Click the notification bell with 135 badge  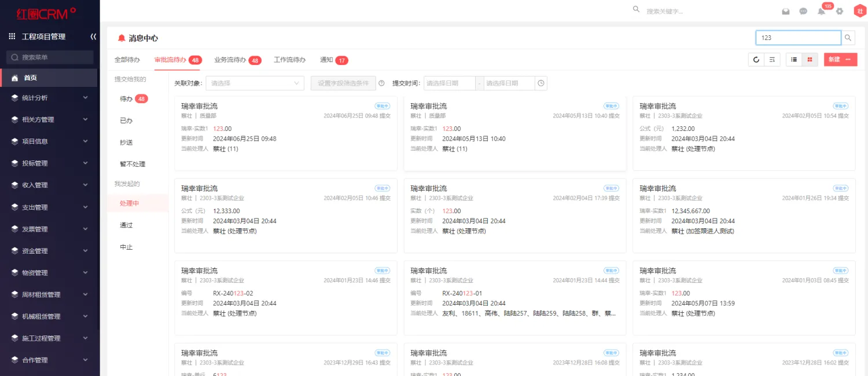click(821, 11)
